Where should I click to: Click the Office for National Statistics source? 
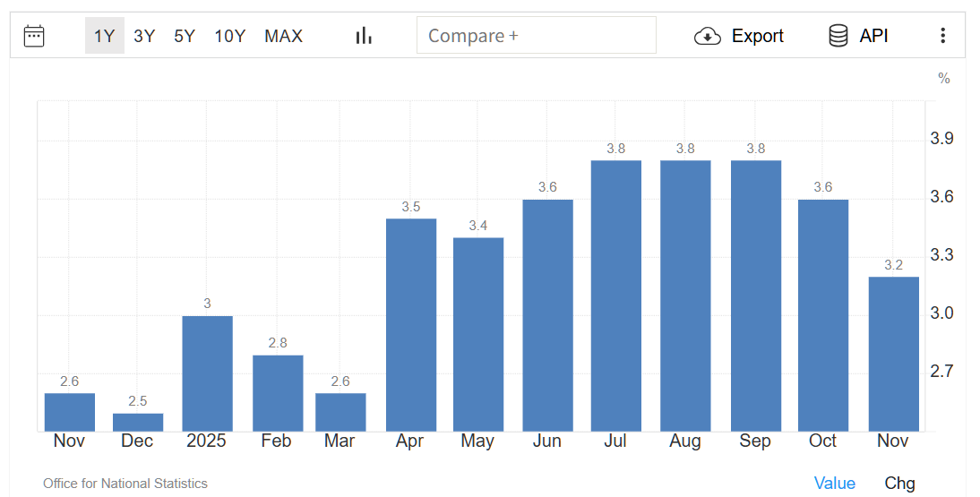coord(125,484)
